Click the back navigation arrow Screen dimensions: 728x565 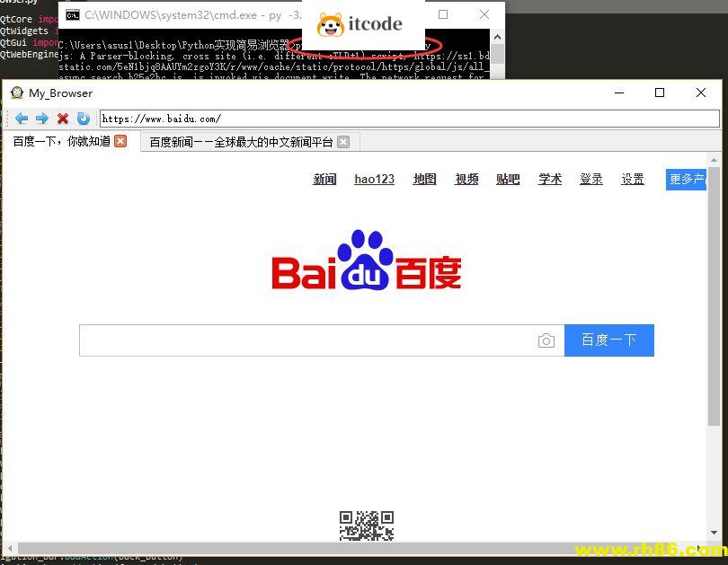[22, 118]
